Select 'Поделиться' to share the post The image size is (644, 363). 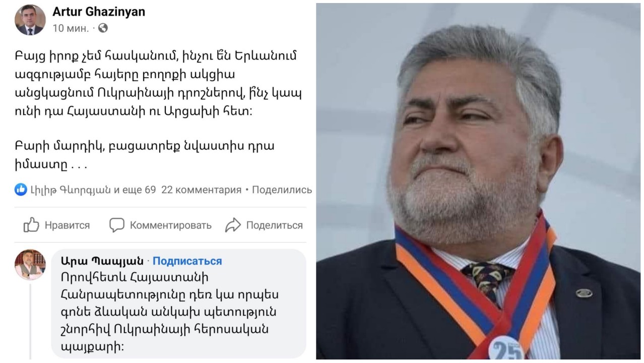click(275, 225)
